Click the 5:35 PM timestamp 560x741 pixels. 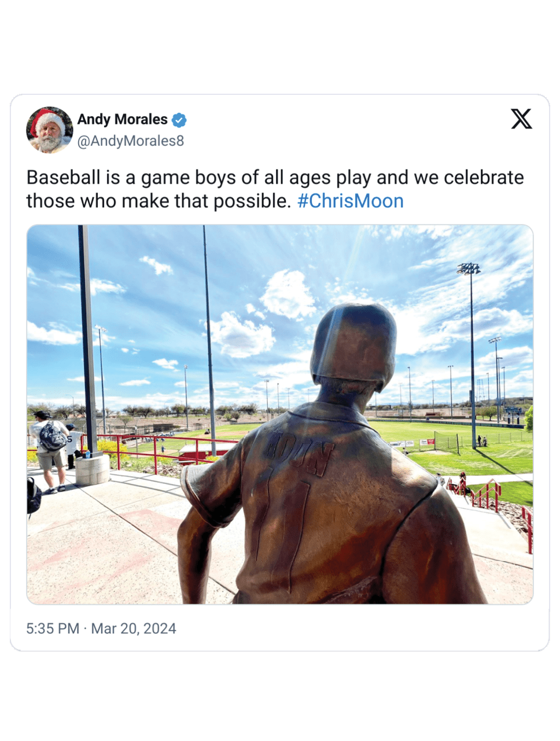(x=53, y=629)
